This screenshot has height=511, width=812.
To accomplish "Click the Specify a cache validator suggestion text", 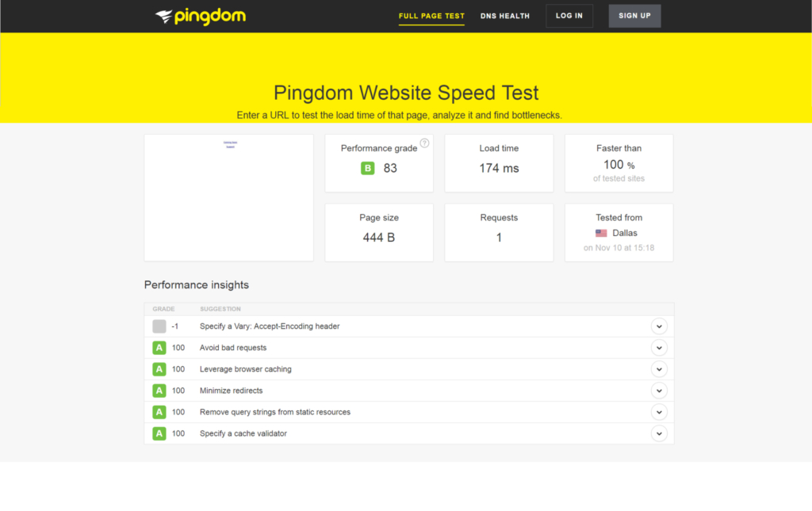I will (x=243, y=433).
